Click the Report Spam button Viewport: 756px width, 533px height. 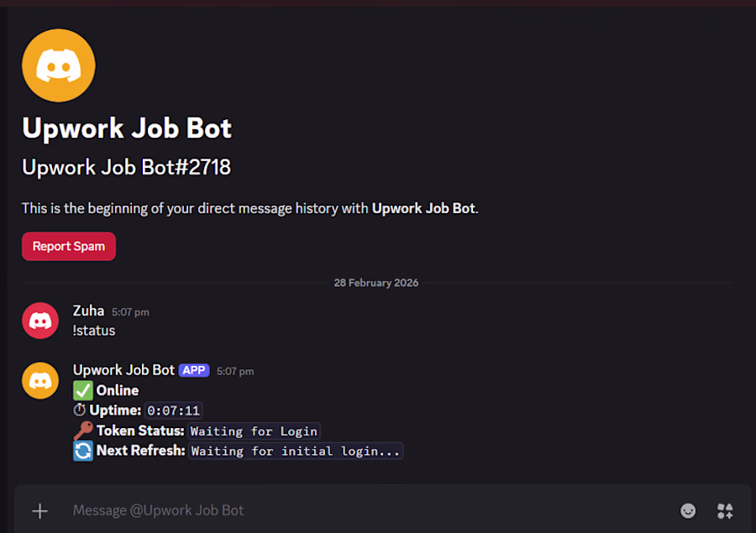coord(69,246)
